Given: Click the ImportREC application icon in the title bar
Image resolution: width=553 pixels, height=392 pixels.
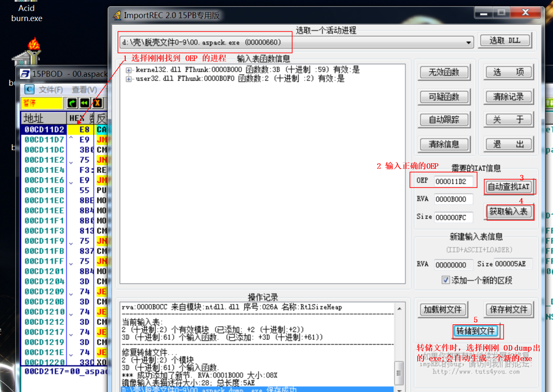Looking at the screenshot, I should [117, 15].
